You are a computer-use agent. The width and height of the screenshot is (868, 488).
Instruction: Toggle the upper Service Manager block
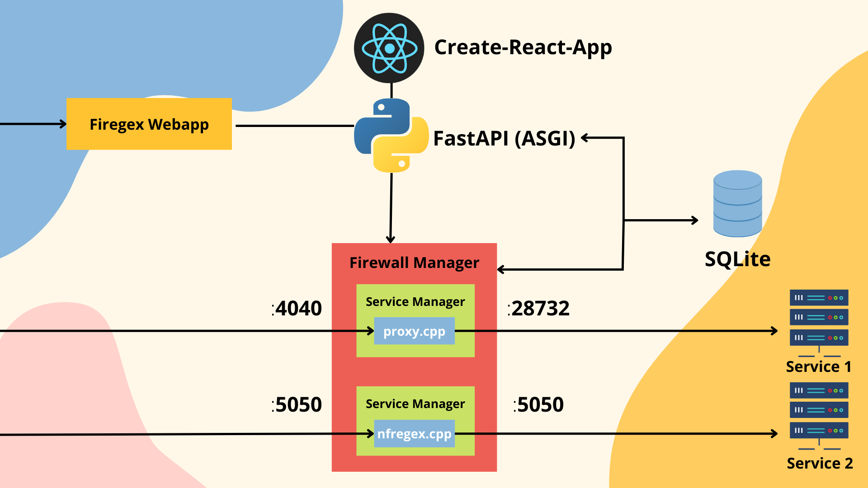415,302
